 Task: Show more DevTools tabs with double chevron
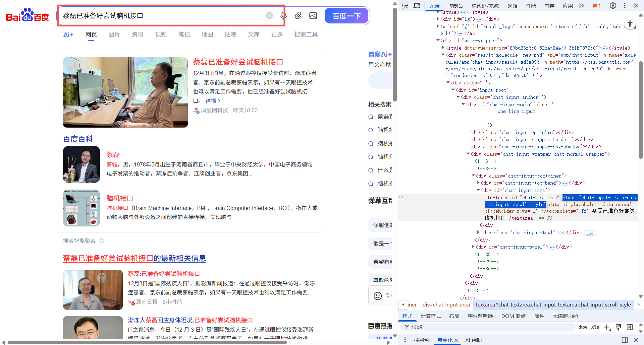click(581, 6)
